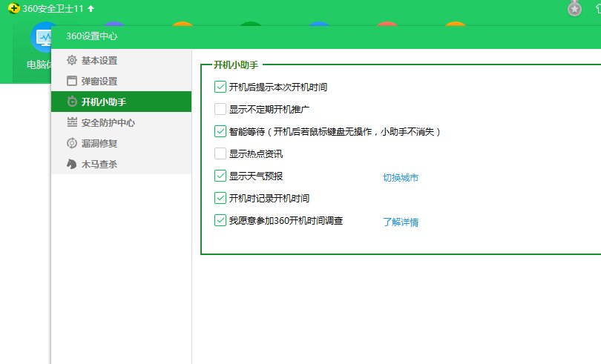Click the wall icon beside 安全防护中心
Viewport: 601px width, 364px height.
pos(72,122)
